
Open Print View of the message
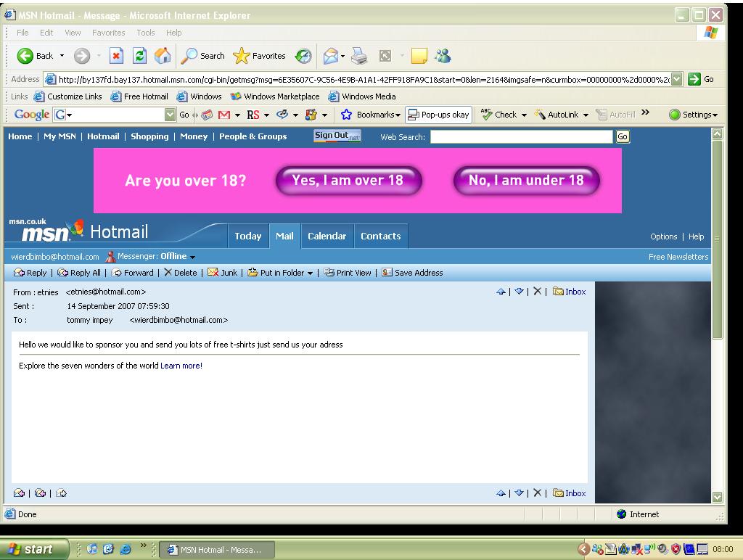click(348, 273)
